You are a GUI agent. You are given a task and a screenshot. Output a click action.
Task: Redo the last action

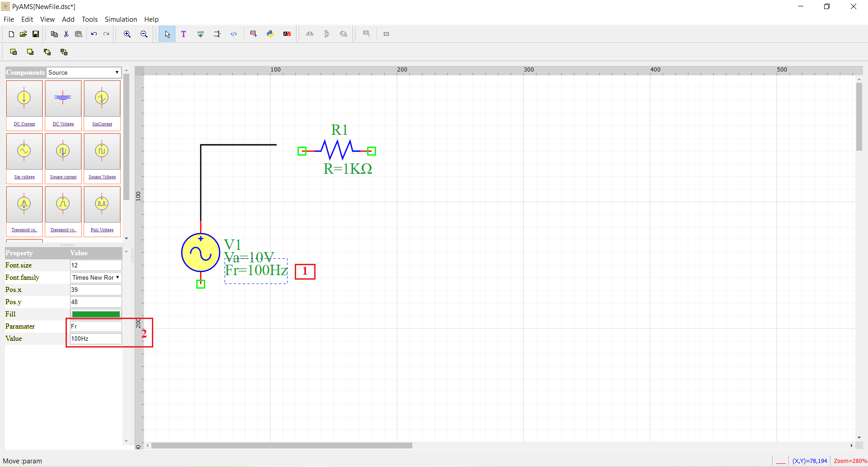coord(106,34)
